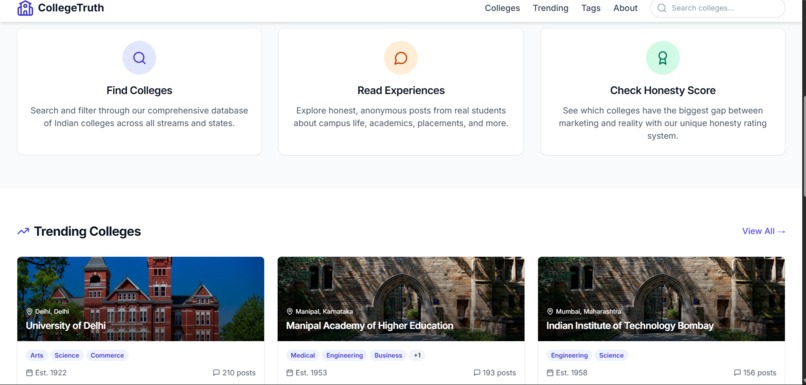The height and width of the screenshot is (385, 806).
Task: Click the magnifier icon in search field
Action: pos(662,8)
